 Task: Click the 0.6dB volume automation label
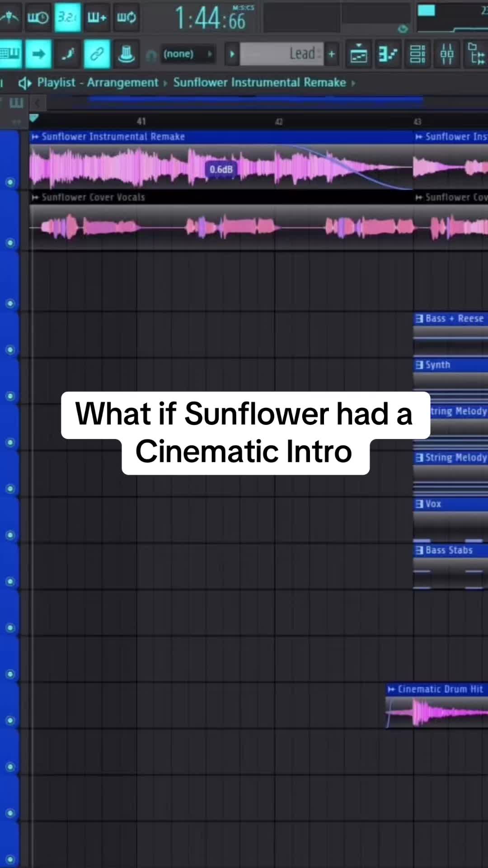pyautogui.click(x=221, y=170)
